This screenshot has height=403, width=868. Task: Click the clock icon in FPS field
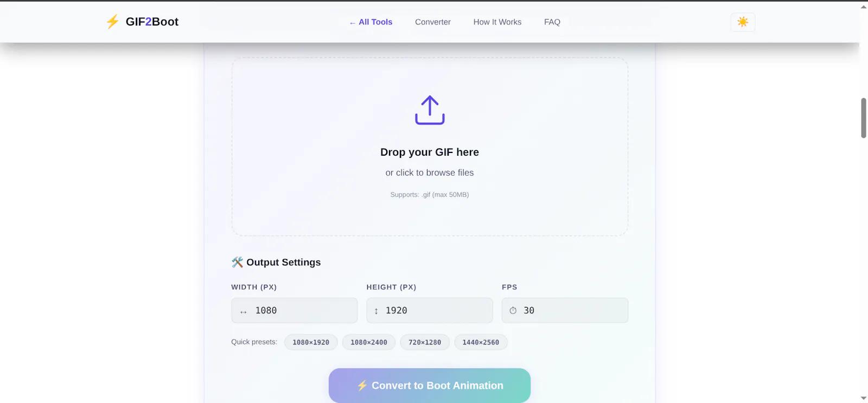click(x=513, y=311)
